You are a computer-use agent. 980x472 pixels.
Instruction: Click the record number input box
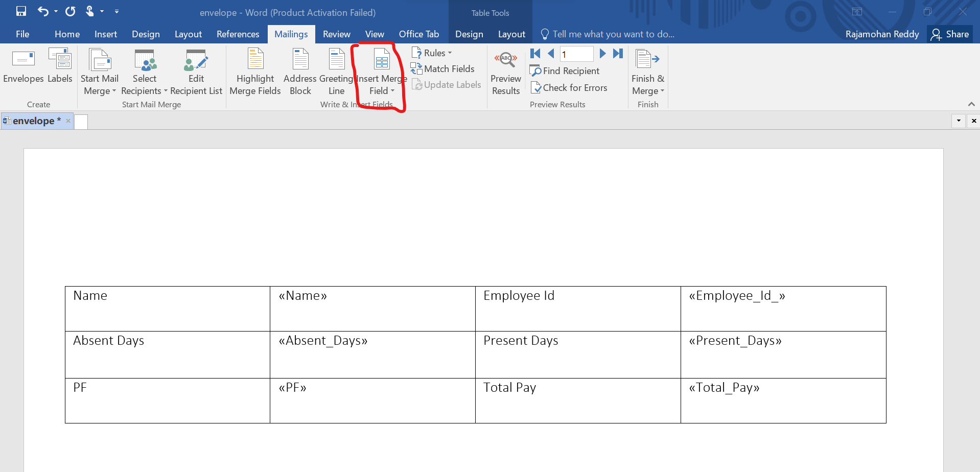pos(577,54)
